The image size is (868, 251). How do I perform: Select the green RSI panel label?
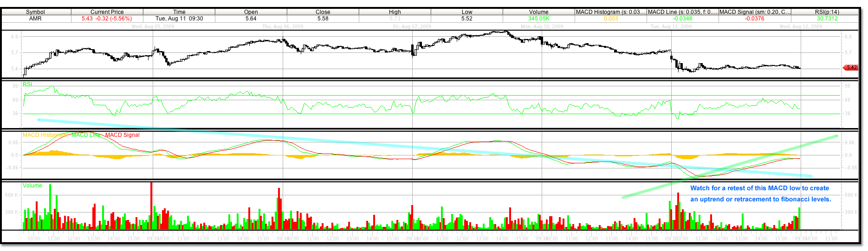coord(27,84)
